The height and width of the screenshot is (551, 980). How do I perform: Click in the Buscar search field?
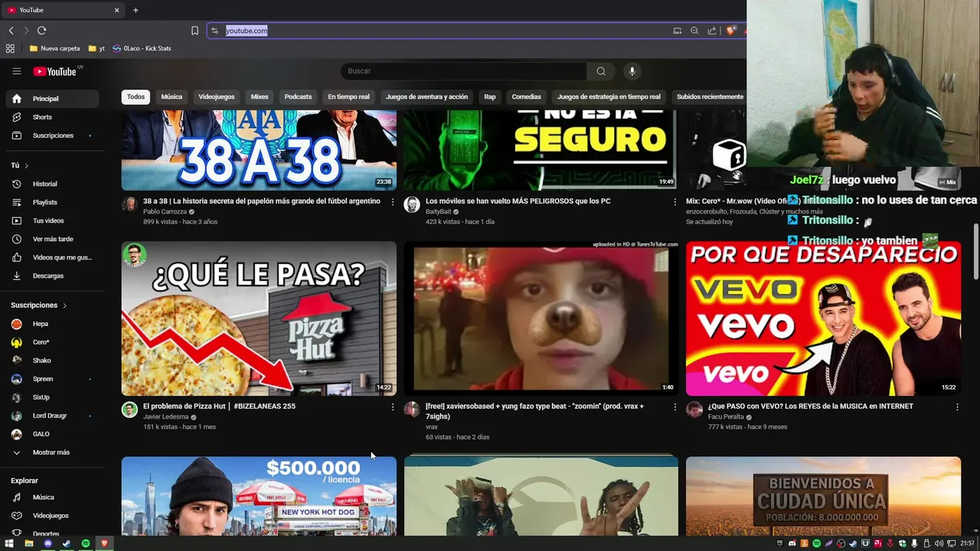[464, 71]
